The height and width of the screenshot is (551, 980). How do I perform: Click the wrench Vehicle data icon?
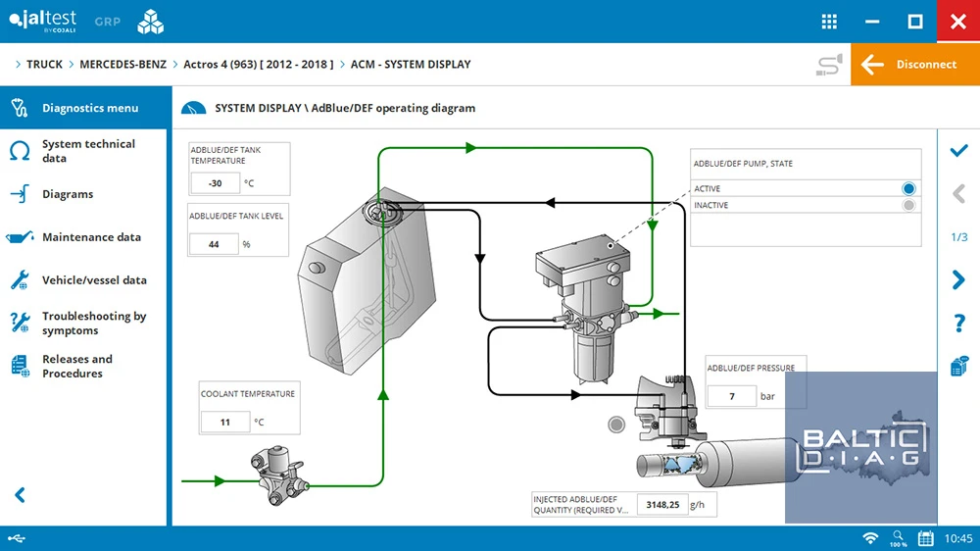click(x=20, y=280)
